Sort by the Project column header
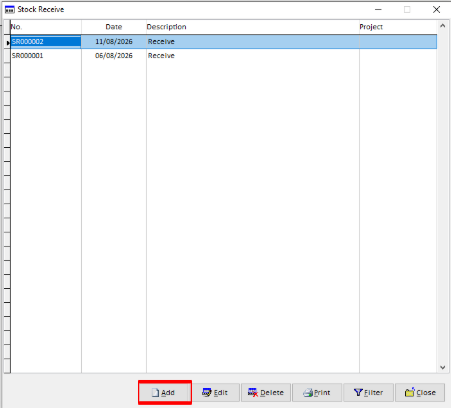The height and width of the screenshot is (408, 451). (x=398, y=27)
